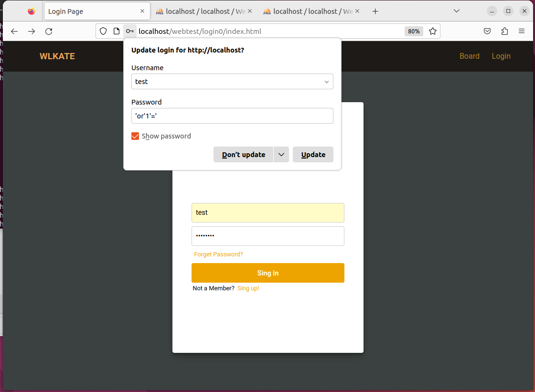Open Firefox View icon
Image resolution: width=535 pixels, height=392 pixels.
(32, 11)
